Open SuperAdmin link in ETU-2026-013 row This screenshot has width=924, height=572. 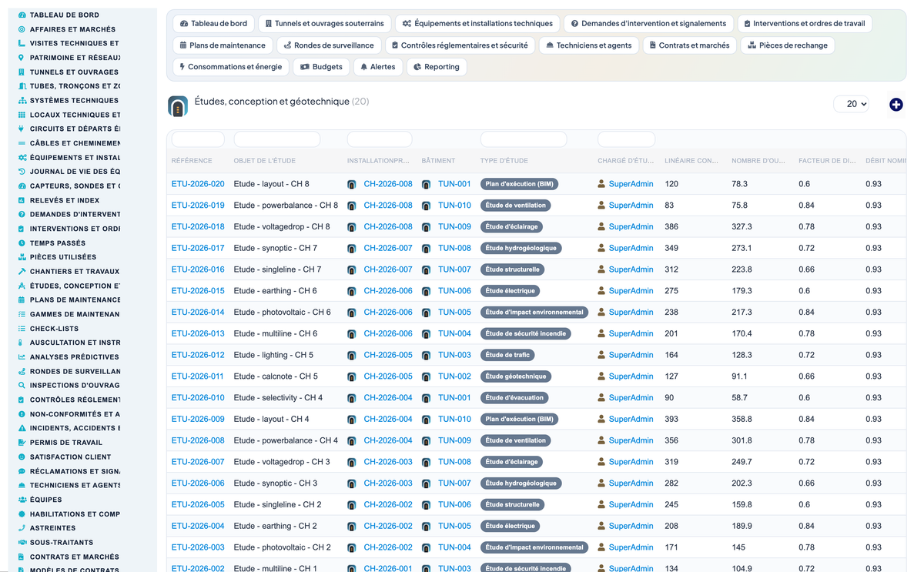(631, 334)
